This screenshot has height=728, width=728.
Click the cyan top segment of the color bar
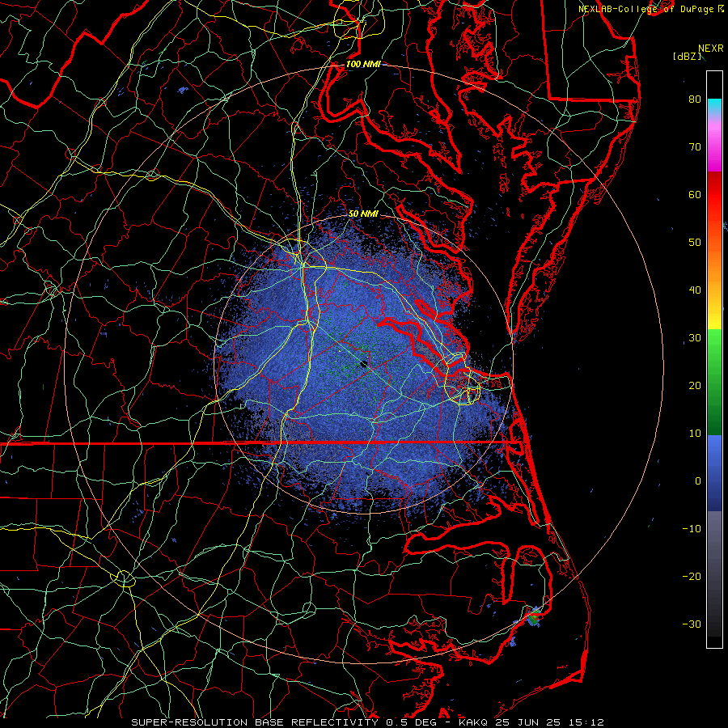(714, 106)
